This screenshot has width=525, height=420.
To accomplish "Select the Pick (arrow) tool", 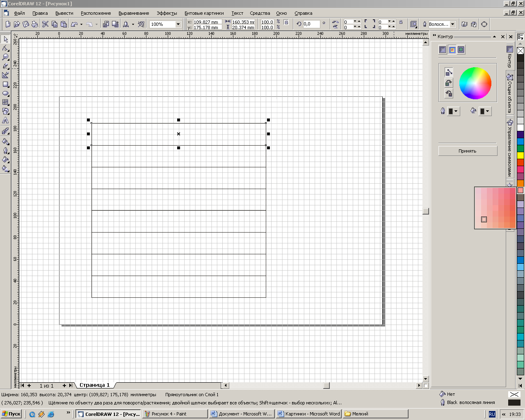I will coord(5,39).
